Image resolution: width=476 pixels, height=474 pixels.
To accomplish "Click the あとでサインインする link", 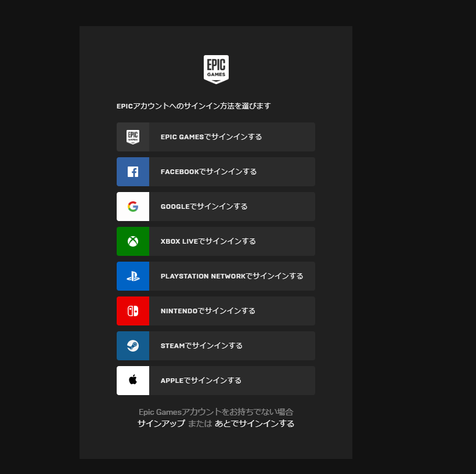I will pos(254,424).
